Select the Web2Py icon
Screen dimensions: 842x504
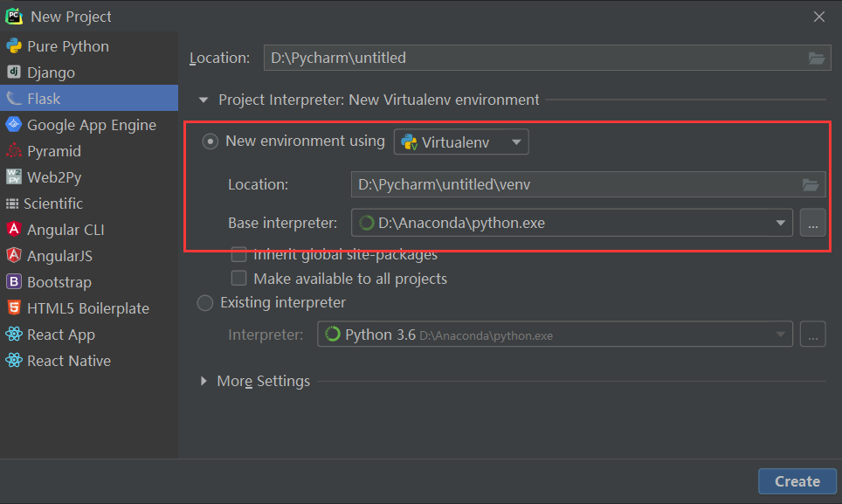[14, 176]
